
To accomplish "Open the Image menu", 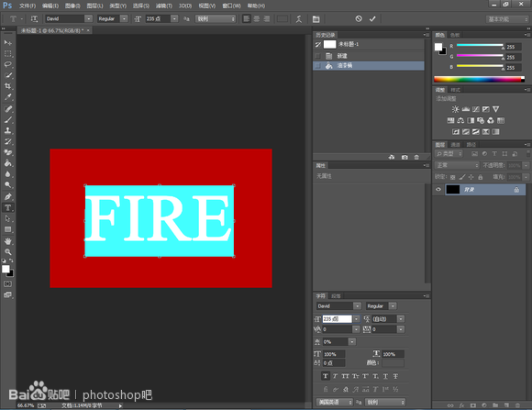I will click(x=72, y=6).
